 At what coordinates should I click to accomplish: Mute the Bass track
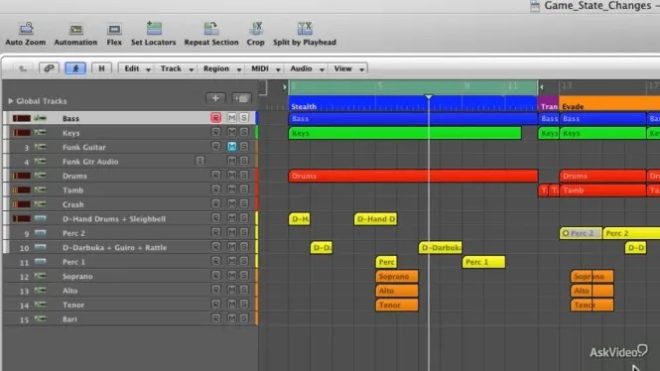[x=232, y=118]
